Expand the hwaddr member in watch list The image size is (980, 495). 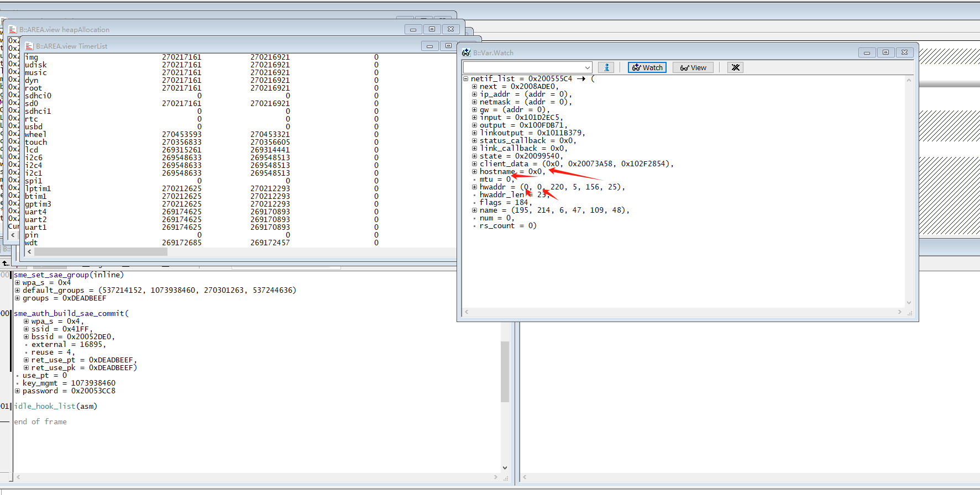pos(474,187)
